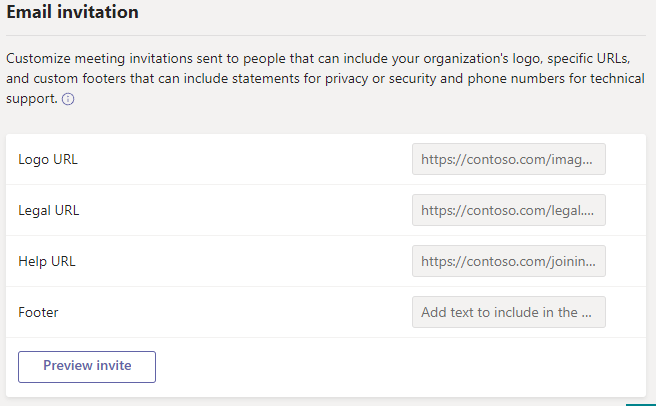656x406 pixels.
Task: Click the "Help URL" row label
Action: click(47, 262)
